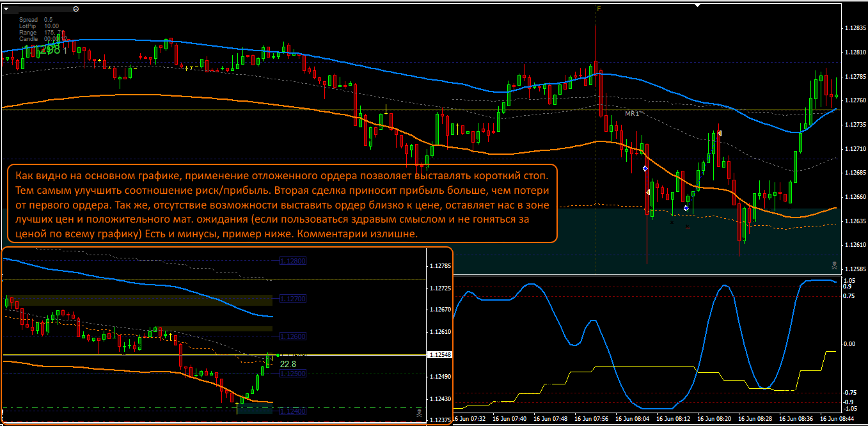Image resolution: width=868 pixels, height=426 pixels.
Task: Click the 0.00 oscillator scale value
Action: coord(849,344)
